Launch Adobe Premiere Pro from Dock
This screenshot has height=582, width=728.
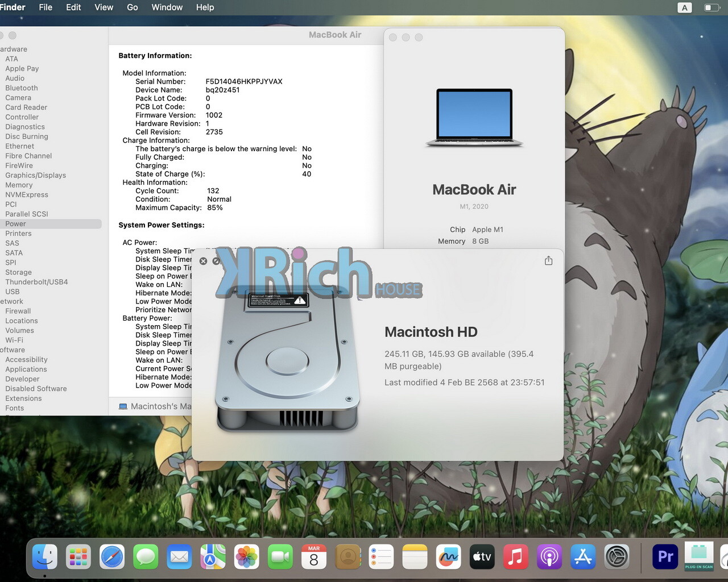665,557
